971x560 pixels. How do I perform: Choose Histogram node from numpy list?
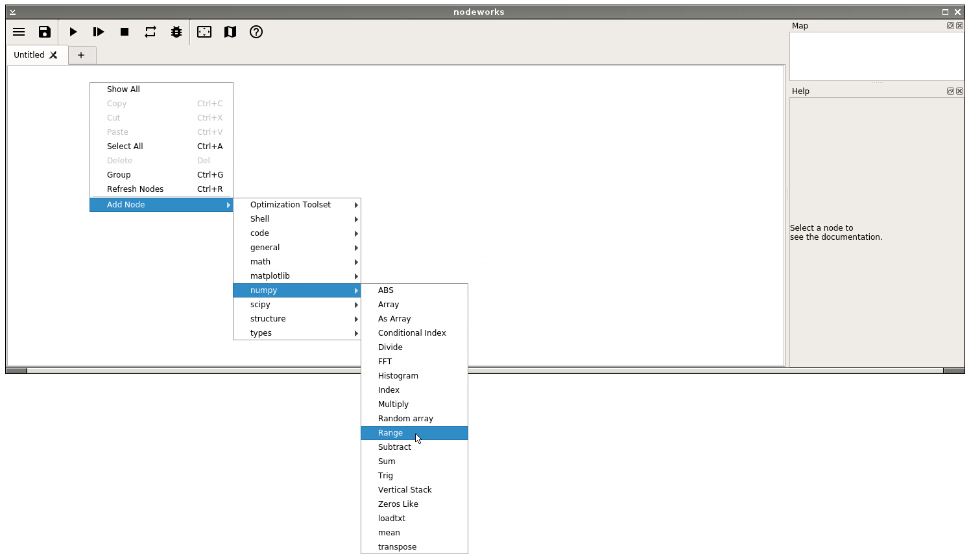click(398, 376)
